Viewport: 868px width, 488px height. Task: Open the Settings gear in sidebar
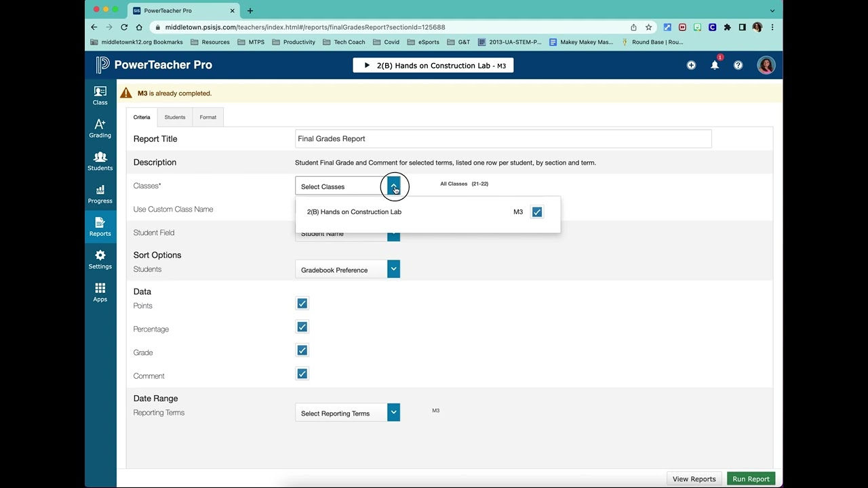point(100,260)
